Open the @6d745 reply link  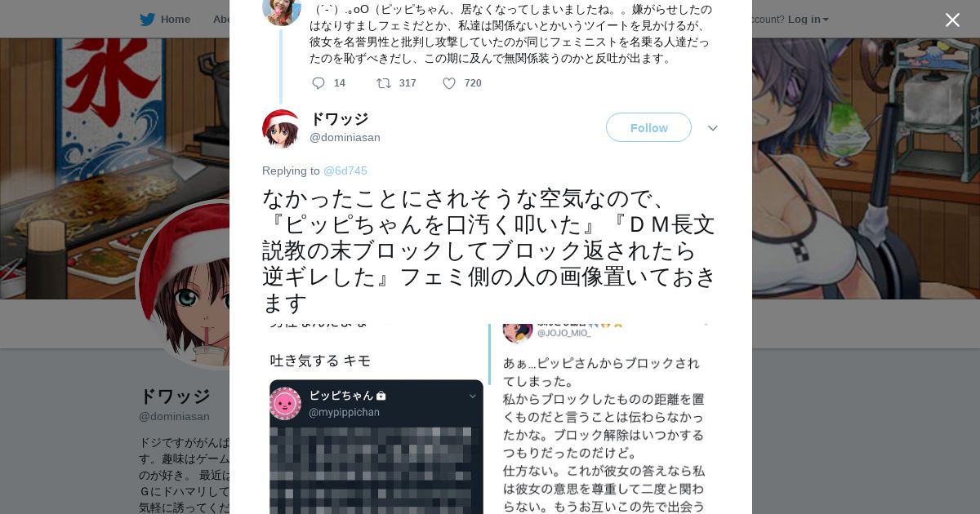pyautogui.click(x=345, y=171)
